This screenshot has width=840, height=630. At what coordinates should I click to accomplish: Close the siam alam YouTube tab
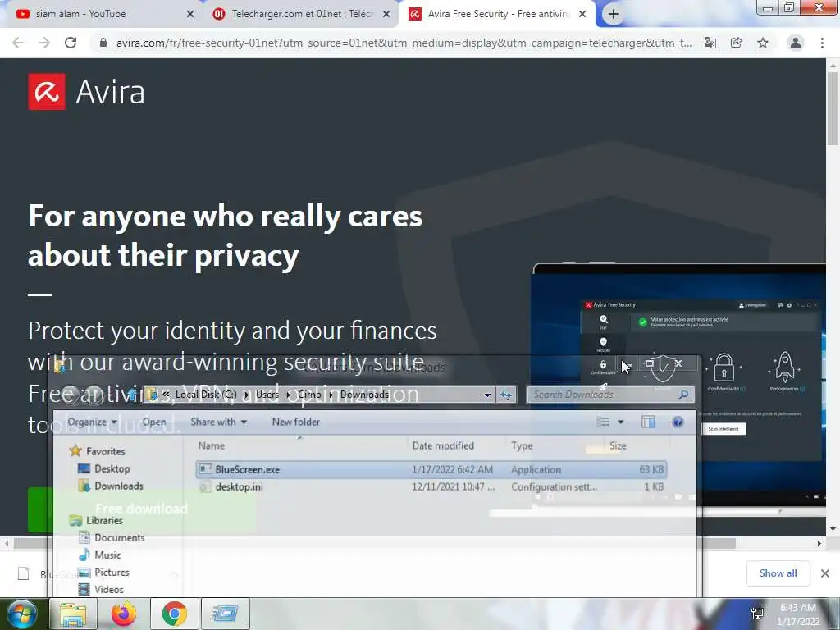click(x=189, y=15)
